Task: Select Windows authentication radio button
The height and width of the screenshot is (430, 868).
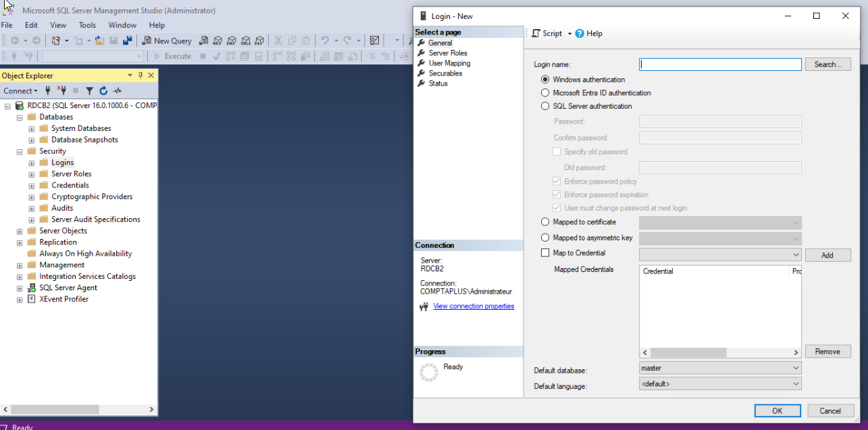Action: point(545,80)
